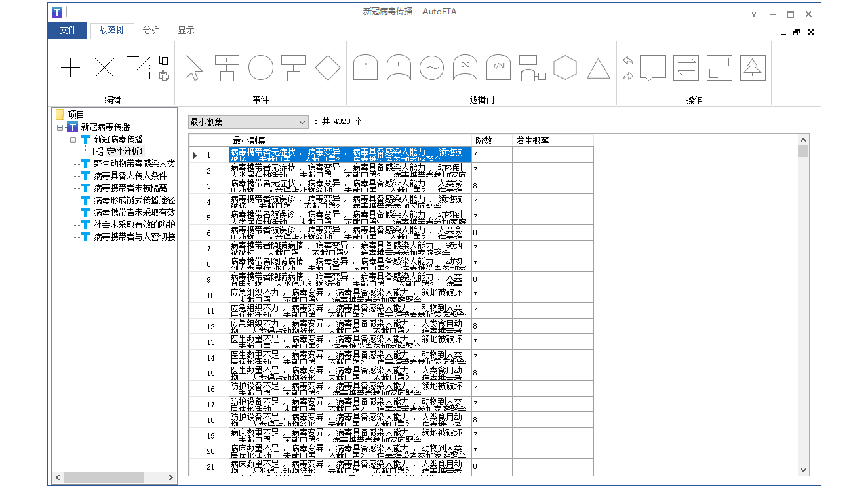Choose the AND gate with dot
868x488 pixels.
point(366,68)
